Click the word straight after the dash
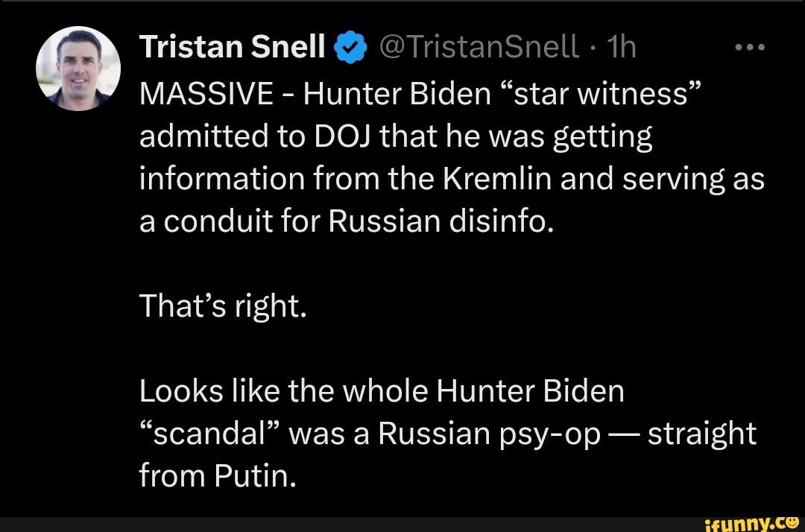The width and height of the screenshot is (805, 532). tap(702, 434)
